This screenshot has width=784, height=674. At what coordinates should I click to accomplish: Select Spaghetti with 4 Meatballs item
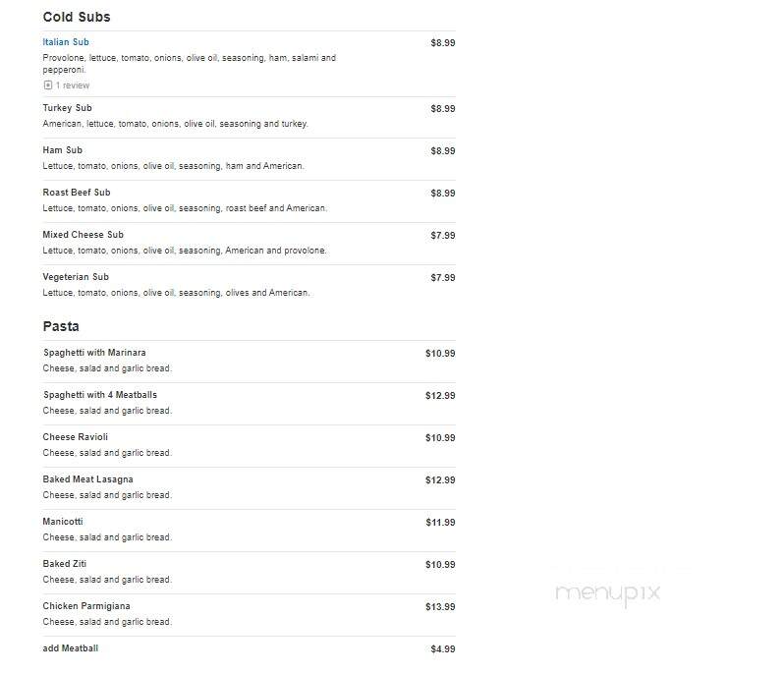[100, 395]
